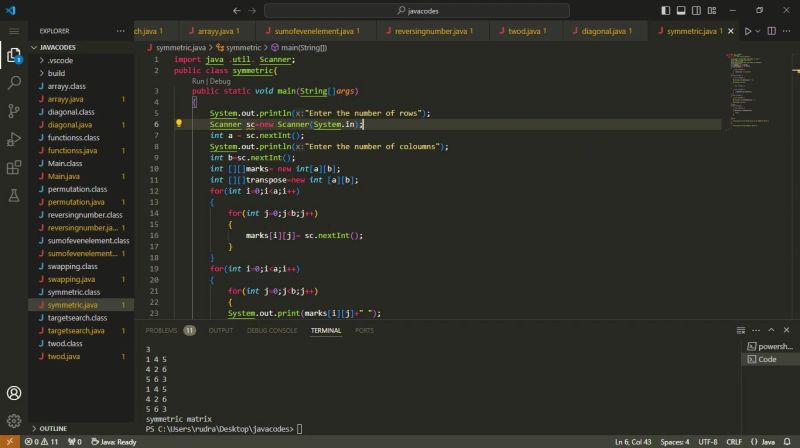Change encoding via UTF-8 status

coord(708,442)
